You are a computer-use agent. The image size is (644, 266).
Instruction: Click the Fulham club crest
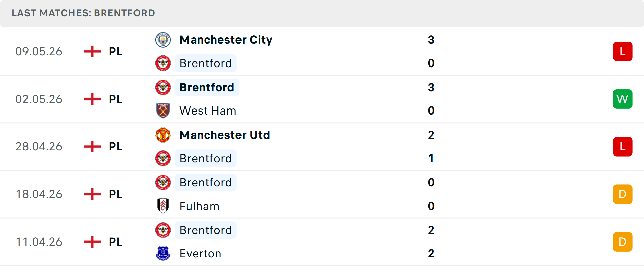[163, 206]
